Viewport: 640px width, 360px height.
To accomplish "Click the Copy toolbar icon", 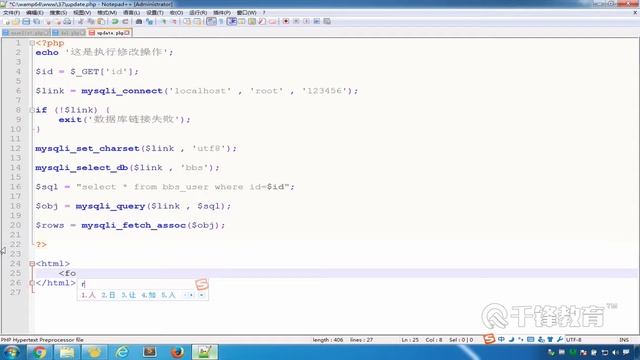I will (91, 21).
